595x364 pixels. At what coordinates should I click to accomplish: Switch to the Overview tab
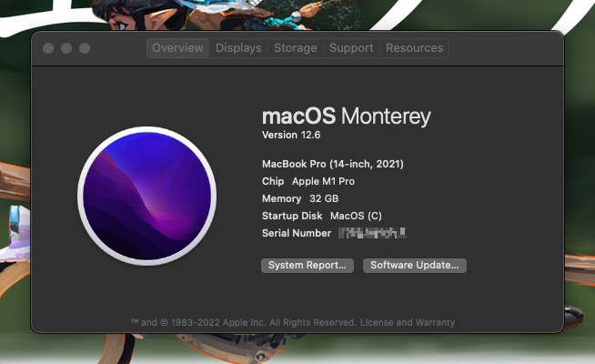coord(177,48)
